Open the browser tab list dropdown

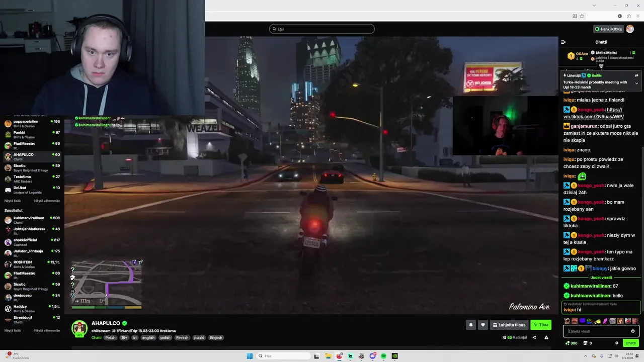(594, 6)
